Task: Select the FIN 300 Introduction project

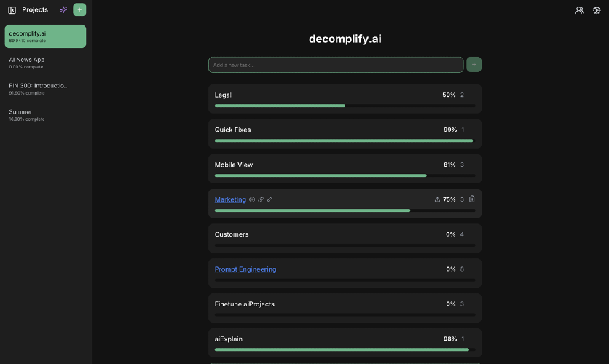Action: click(x=45, y=89)
